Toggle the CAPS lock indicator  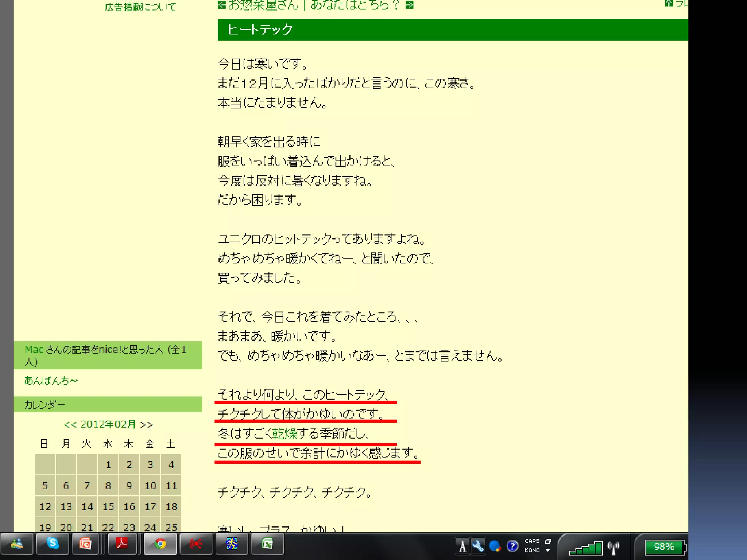point(532,541)
